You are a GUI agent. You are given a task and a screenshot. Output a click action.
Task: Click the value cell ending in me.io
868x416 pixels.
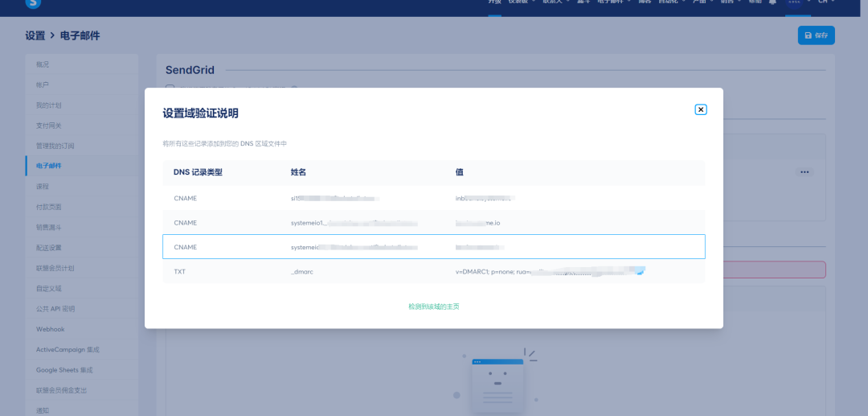477,223
